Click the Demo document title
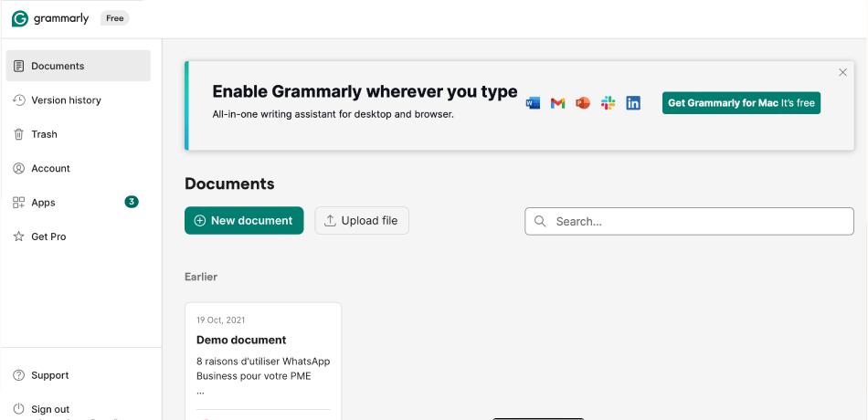The height and width of the screenshot is (420, 868). [x=241, y=340]
